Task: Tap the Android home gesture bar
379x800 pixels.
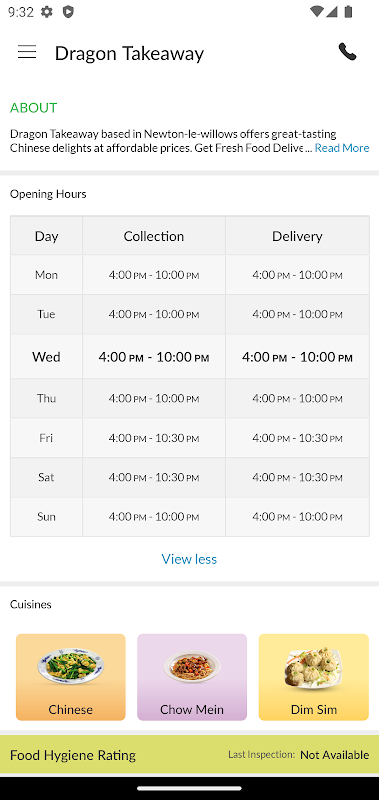Action: pos(189,788)
